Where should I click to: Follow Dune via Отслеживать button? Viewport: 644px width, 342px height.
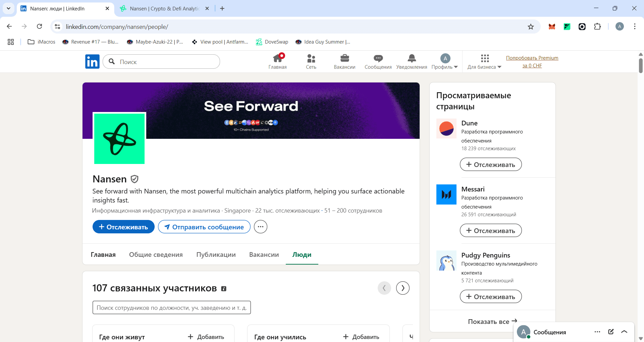pos(491,165)
